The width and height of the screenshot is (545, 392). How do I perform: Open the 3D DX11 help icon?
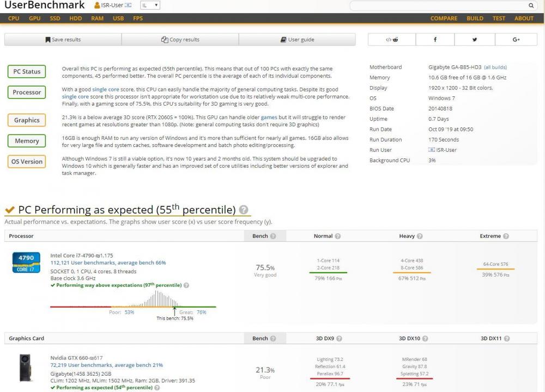(507, 339)
